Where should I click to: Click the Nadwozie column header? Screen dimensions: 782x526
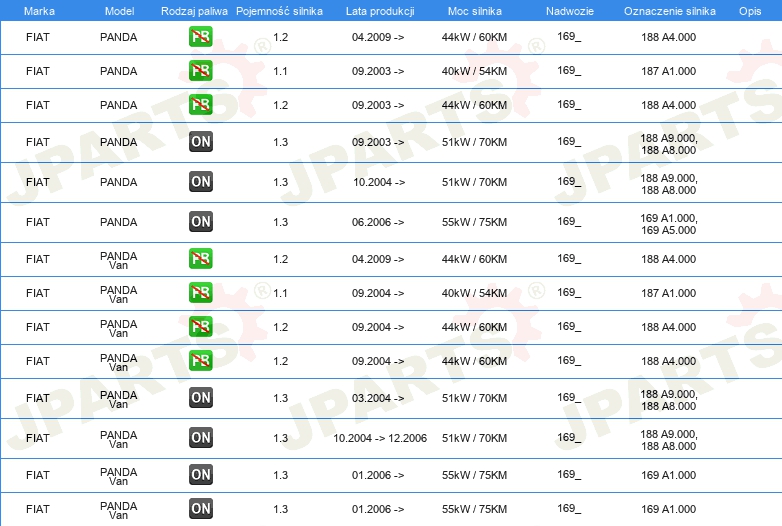click(570, 11)
